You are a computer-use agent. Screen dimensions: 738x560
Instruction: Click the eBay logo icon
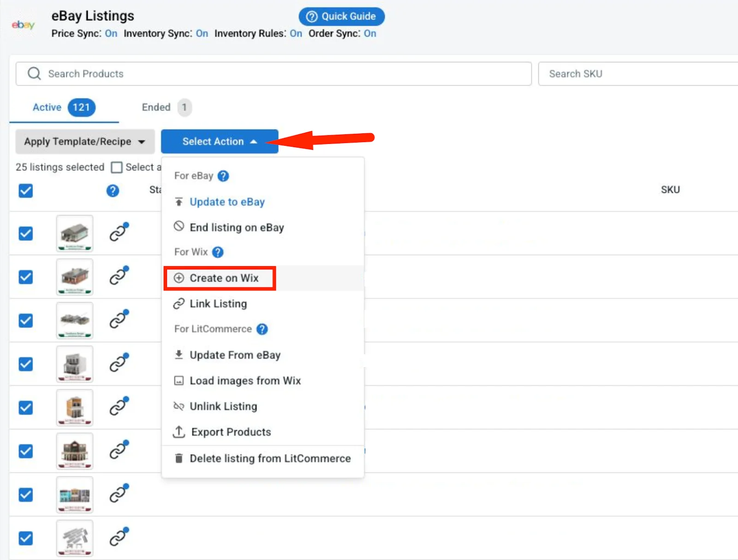point(23,25)
